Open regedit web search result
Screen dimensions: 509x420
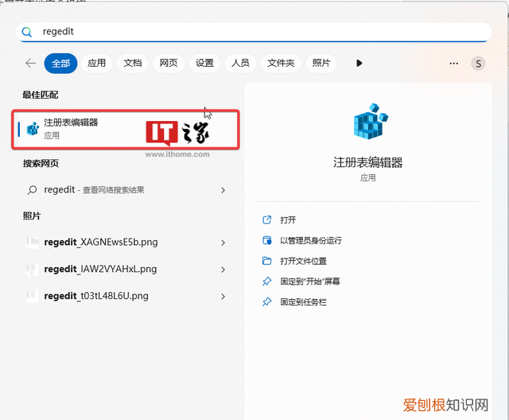126,190
